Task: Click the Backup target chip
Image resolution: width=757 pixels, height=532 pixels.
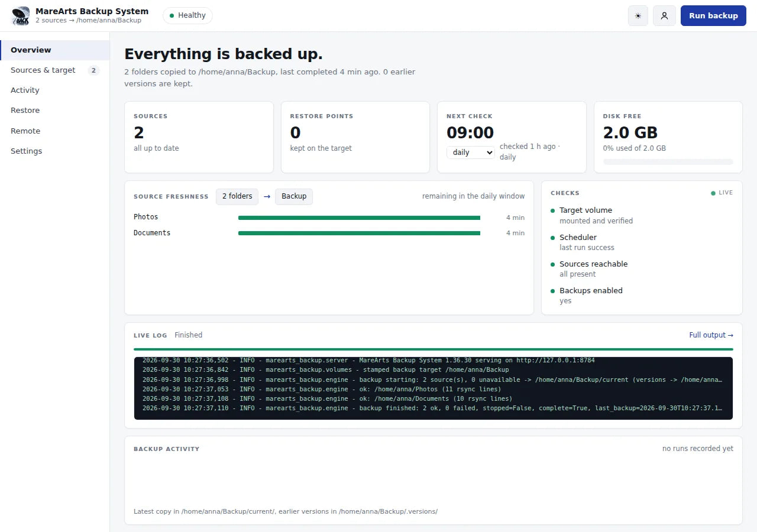Action: [x=294, y=196]
